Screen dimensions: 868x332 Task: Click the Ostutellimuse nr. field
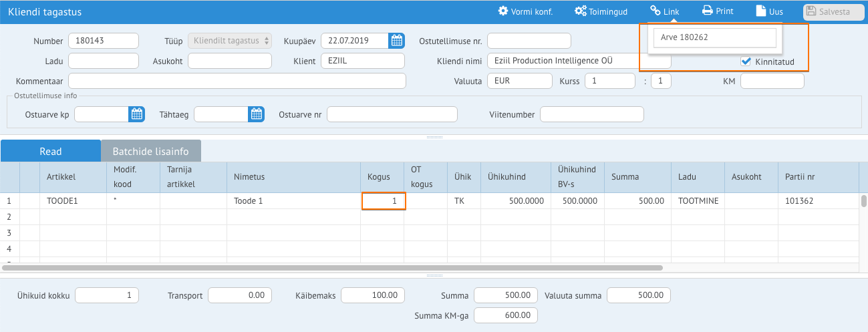(529, 41)
